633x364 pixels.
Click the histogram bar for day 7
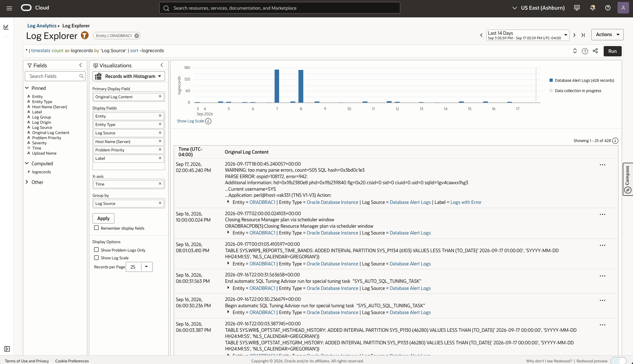coord(277,86)
